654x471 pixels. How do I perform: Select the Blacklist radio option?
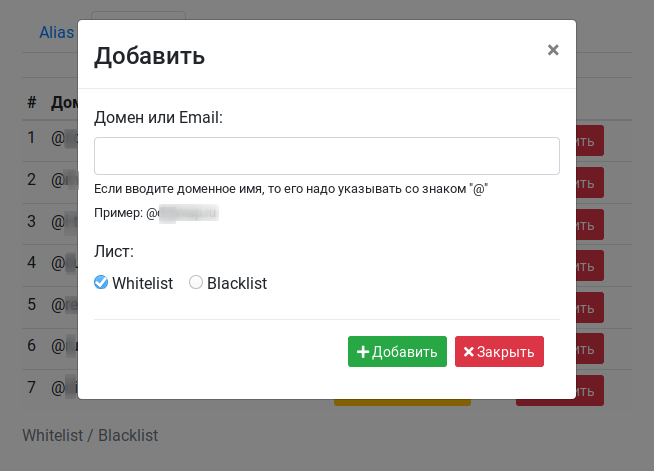[x=196, y=282]
